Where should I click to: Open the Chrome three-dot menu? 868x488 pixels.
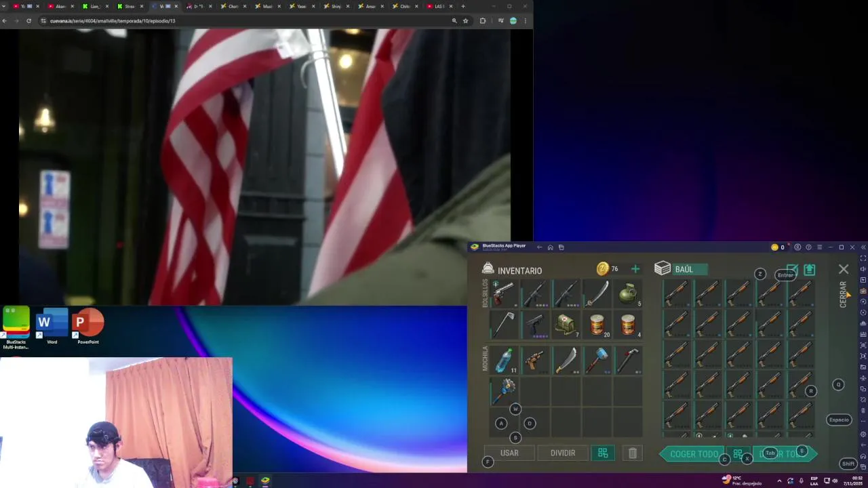coord(525,21)
